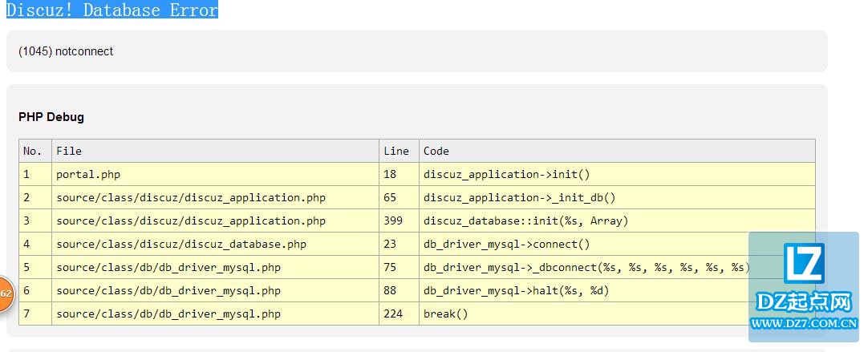Select code "discuz_application->_init_db()"
This screenshot has width=868, height=352.
519,197
